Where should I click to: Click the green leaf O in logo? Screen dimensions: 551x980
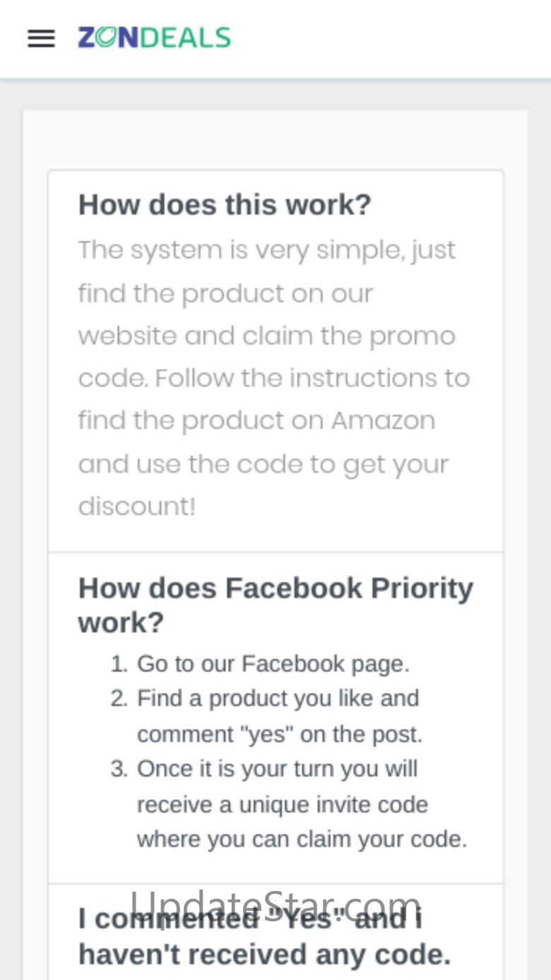click(x=106, y=37)
